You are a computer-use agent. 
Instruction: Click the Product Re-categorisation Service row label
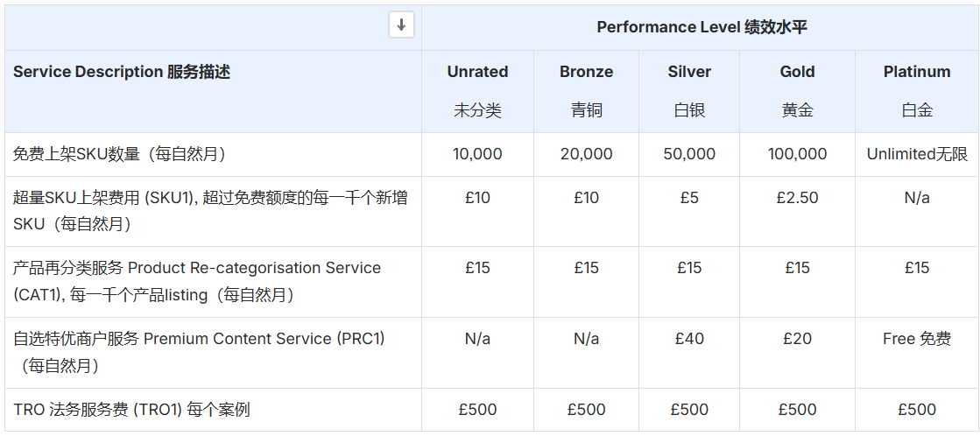[197, 281]
